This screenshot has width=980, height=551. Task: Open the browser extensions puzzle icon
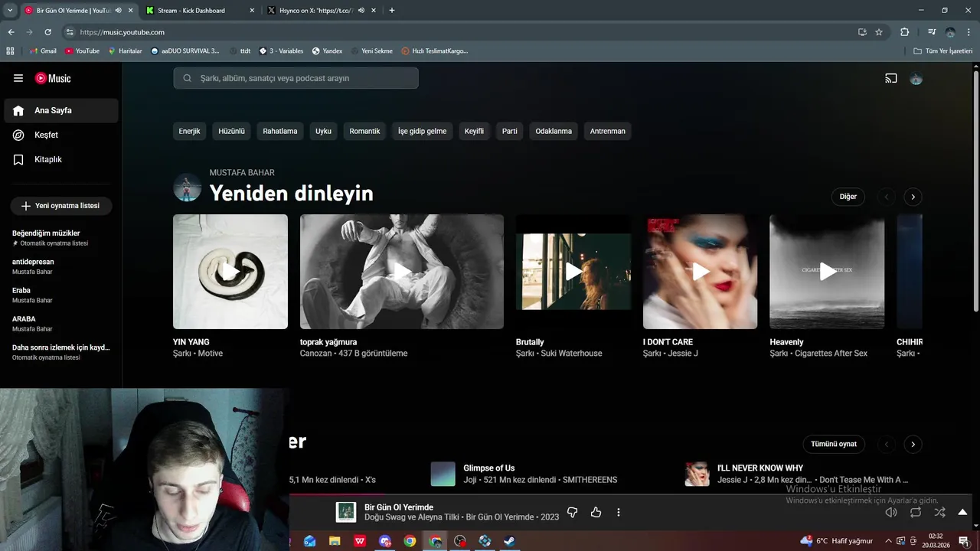[x=905, y=32]
